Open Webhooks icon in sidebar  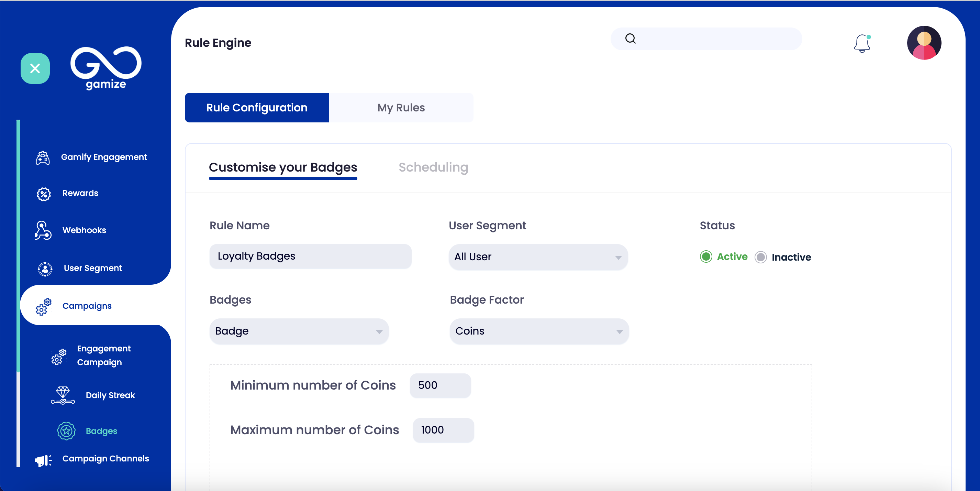(43, 230)
